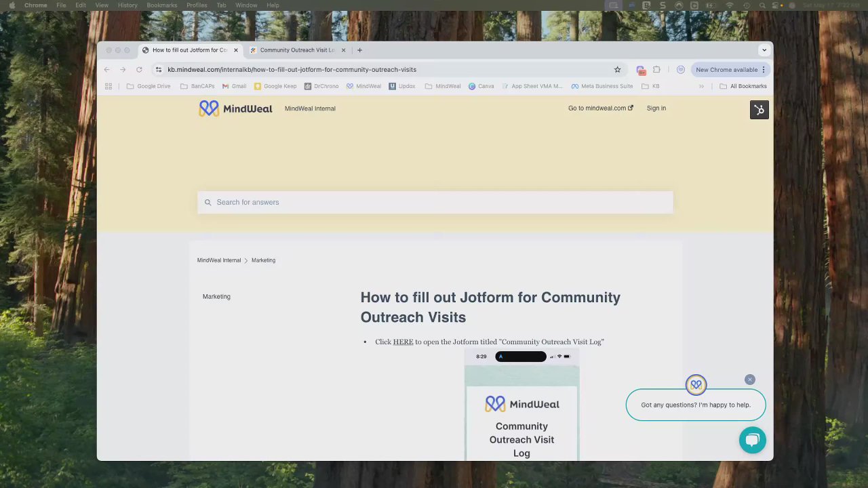Open the Chrome menu in menu bar
868x488 pixels.
tap(36, 5)
